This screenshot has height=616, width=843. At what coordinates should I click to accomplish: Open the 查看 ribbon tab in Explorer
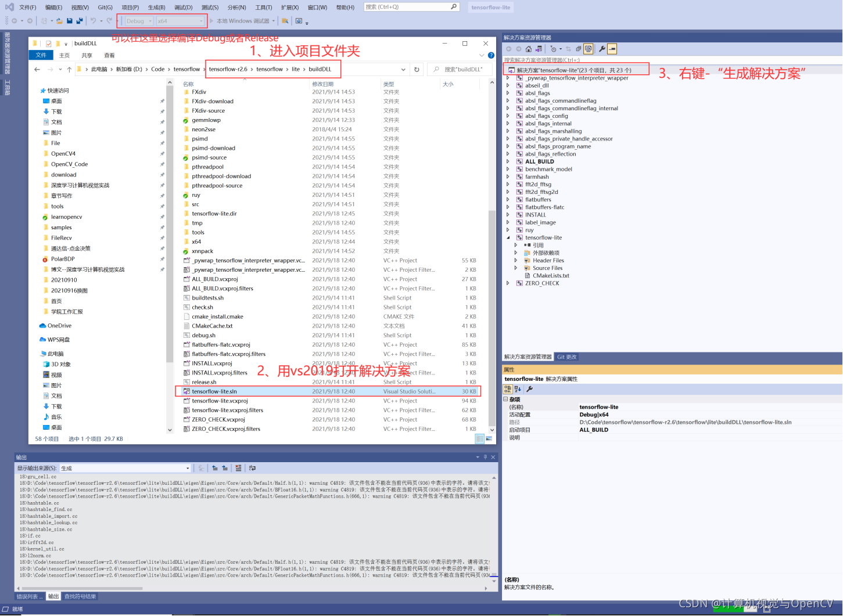pyautogui.click(x=109, y=56)
